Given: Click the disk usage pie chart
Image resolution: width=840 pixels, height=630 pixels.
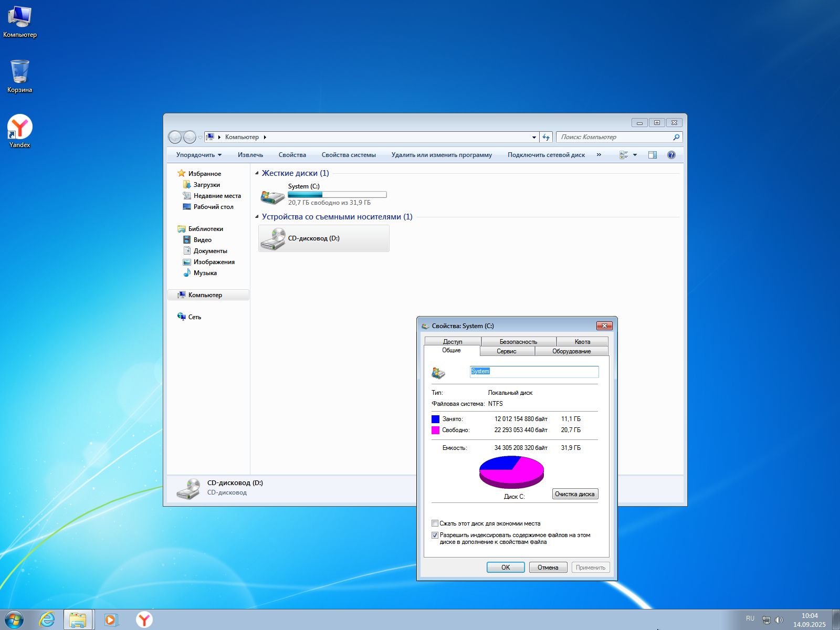Looking at the screenshot, I should 511,472.
